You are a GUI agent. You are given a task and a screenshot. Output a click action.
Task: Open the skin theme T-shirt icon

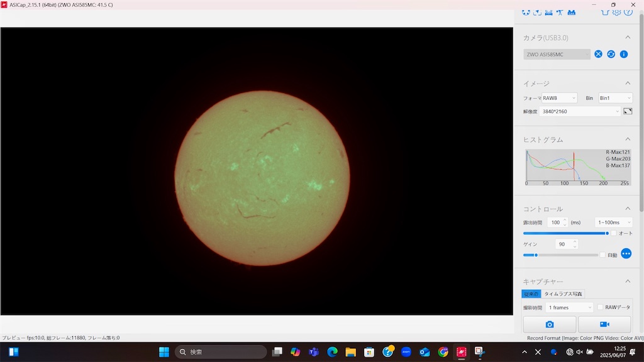[605, 13]
